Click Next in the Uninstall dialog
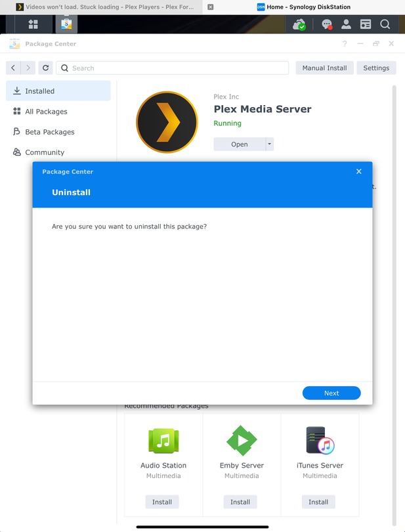 (x=331, y=393)
